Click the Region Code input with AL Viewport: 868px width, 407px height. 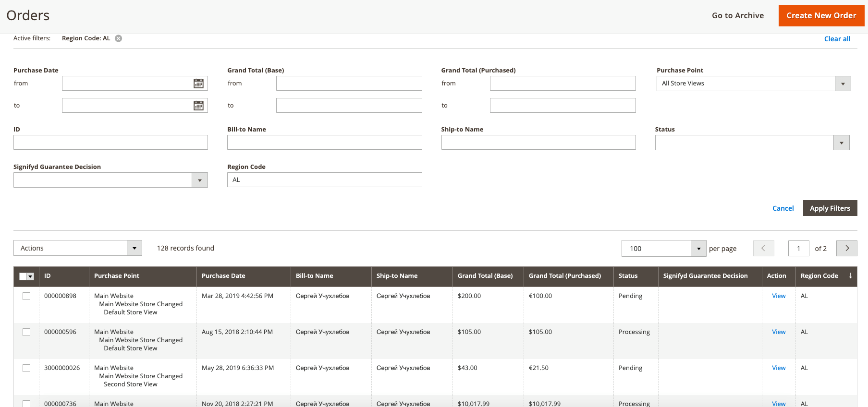click(x=325, y=180)
